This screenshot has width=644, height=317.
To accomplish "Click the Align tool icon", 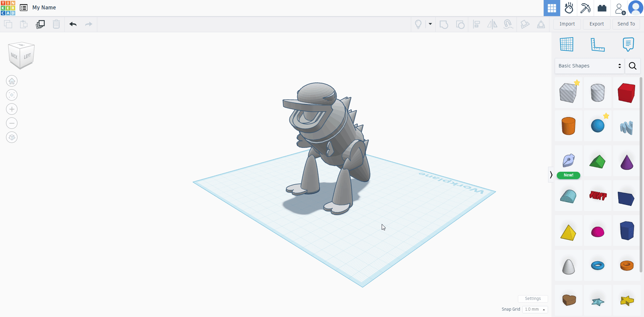I will 477,24.
